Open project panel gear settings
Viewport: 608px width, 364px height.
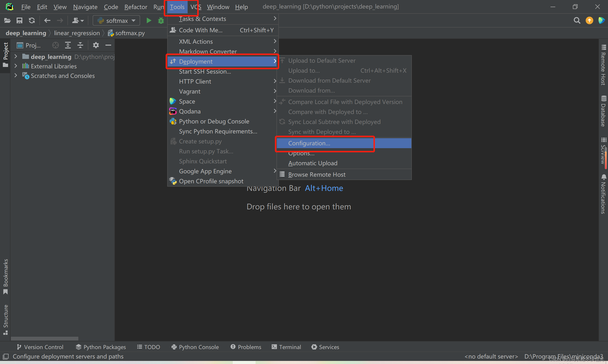click(96, 45)
